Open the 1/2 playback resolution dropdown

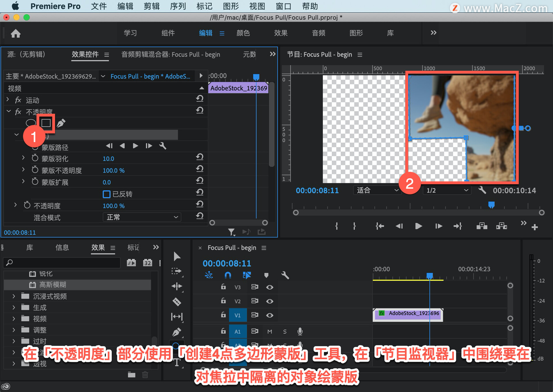447,190
